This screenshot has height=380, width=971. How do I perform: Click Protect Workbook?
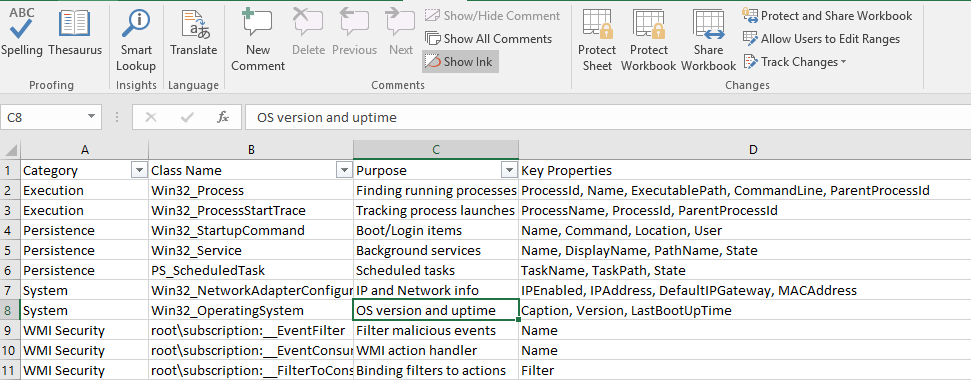click(648, 41)
